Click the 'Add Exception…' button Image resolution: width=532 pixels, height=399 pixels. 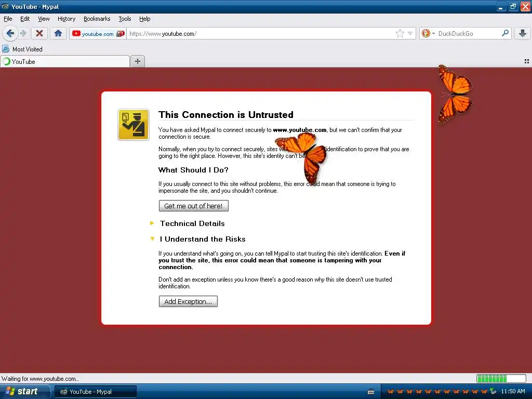pyautogui.click(x=188, y=301)
